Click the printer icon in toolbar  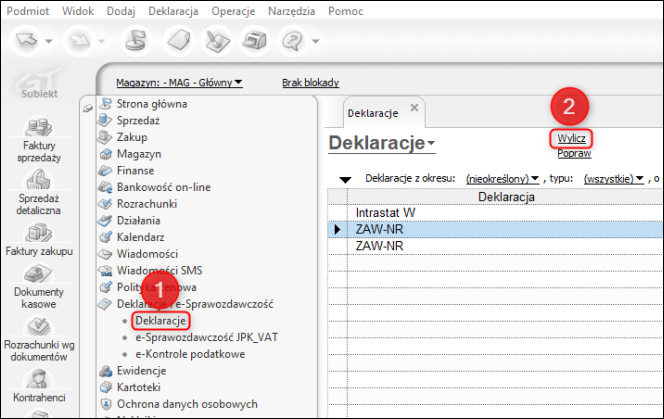[x=254, y=41]
